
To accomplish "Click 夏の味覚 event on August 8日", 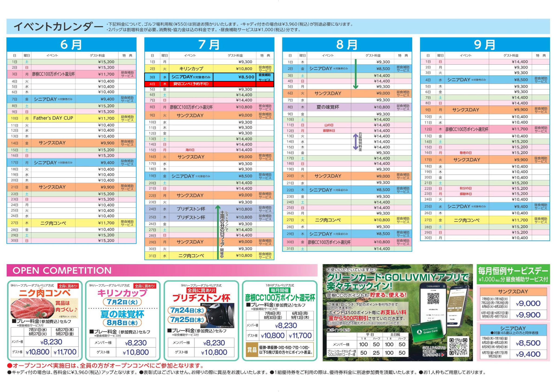I will (x=328, y=107).
